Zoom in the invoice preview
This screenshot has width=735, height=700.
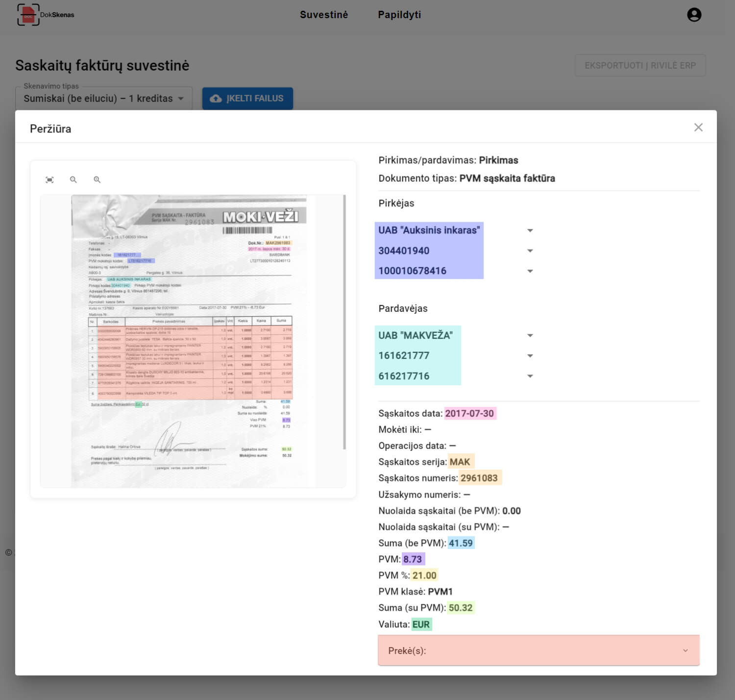pyautogui.click(x=97, y=180)
